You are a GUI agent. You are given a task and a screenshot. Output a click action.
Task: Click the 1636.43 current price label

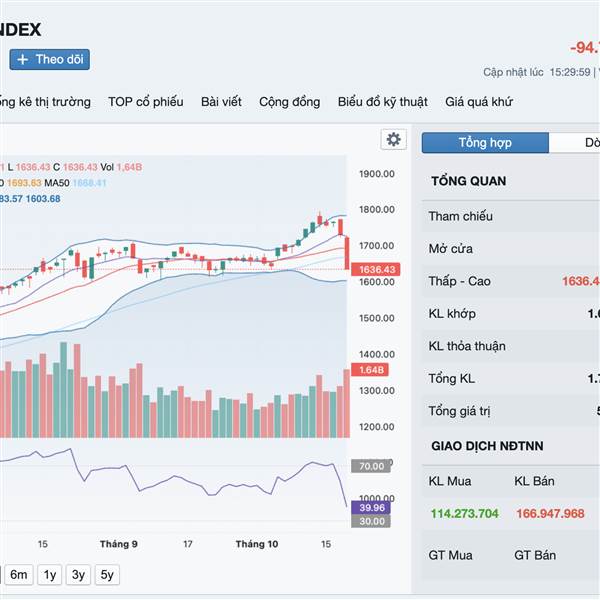(378, 270)
